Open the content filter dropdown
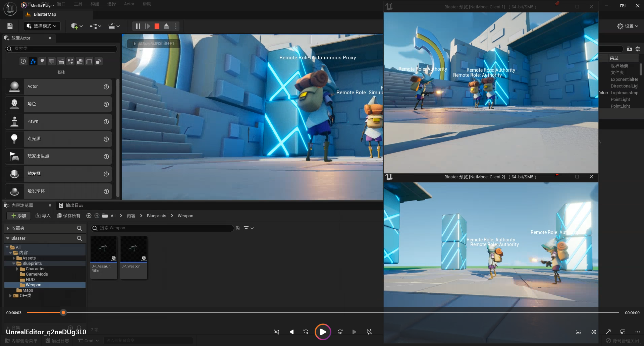 (x=249, y=228)
